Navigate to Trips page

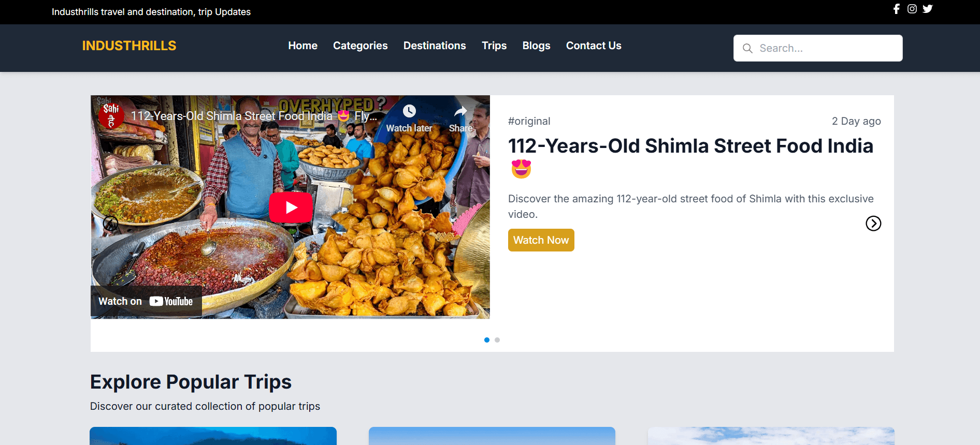(494, 46)
